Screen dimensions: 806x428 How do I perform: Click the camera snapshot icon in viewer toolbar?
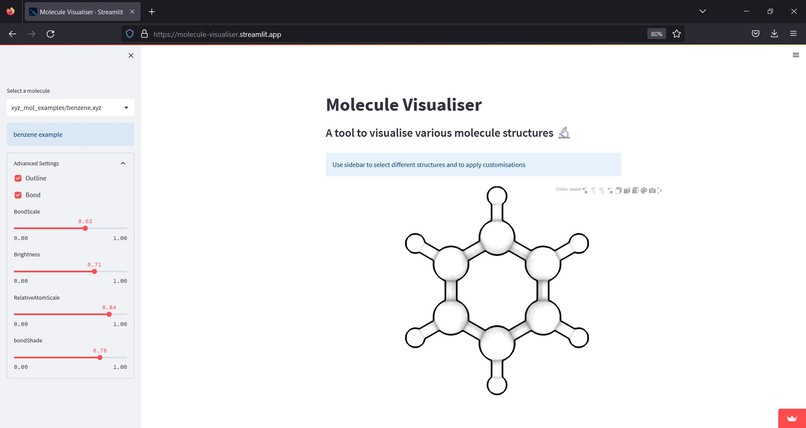[x=652, y=190]
